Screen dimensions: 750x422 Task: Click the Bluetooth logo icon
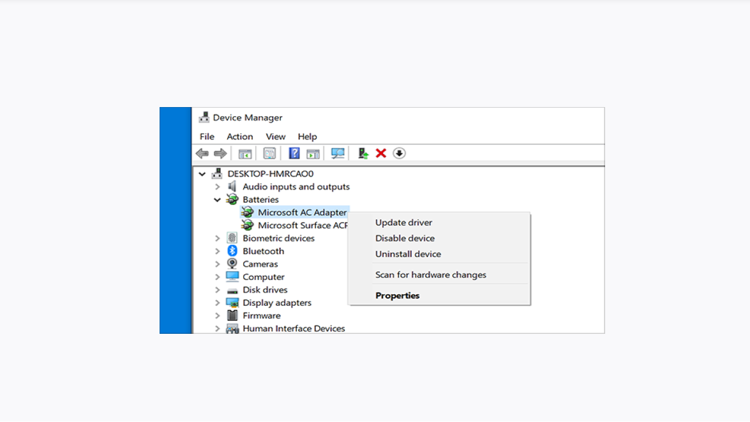(232, 251)
